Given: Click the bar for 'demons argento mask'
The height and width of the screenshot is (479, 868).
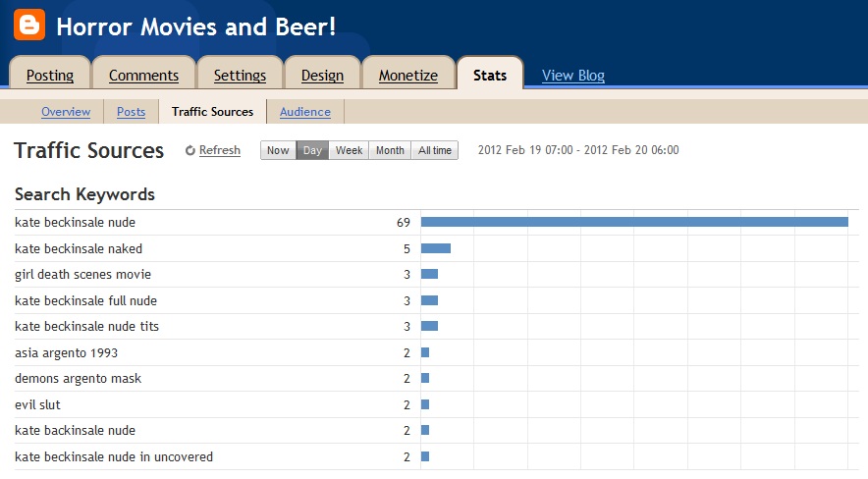Looking at the screenshot, I should pos(425,378).
